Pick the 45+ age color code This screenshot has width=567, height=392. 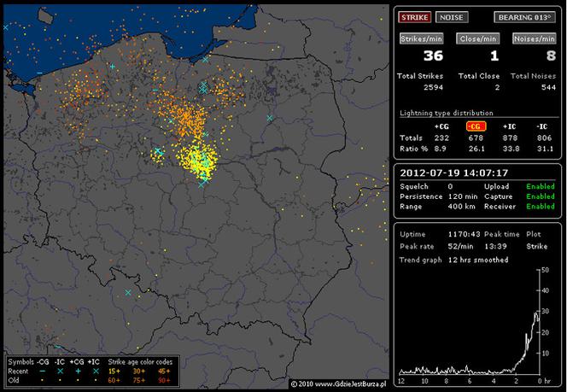coord(163,371)
